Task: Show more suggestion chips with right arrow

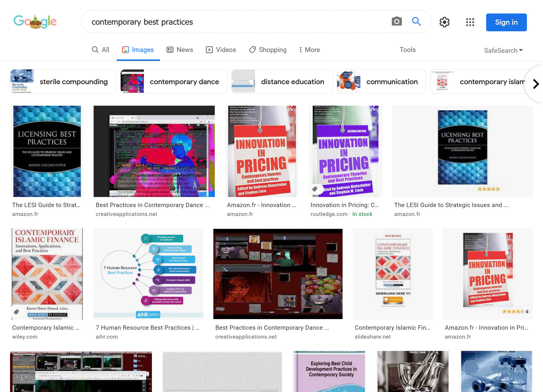Action: [x=536, y=84]
